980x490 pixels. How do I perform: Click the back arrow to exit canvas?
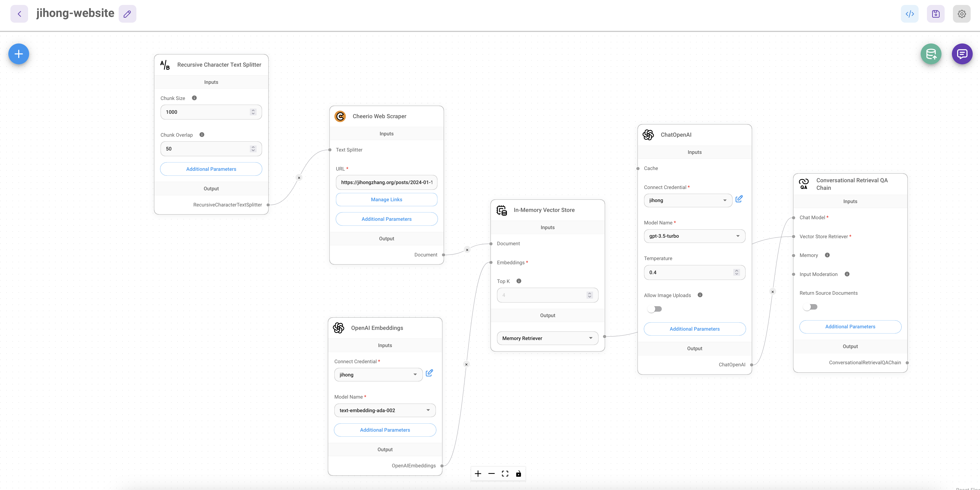(19, 14)
